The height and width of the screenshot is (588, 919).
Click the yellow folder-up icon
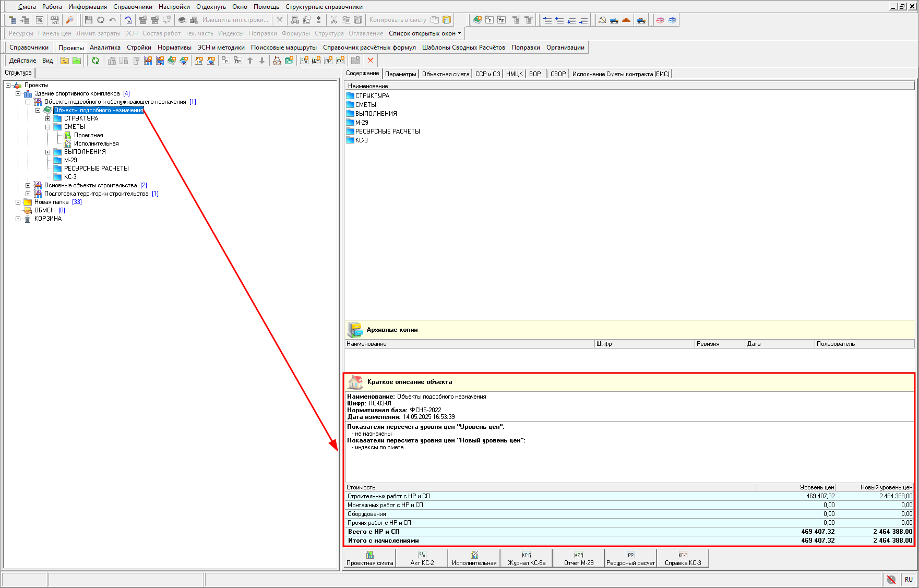point(65,61)
